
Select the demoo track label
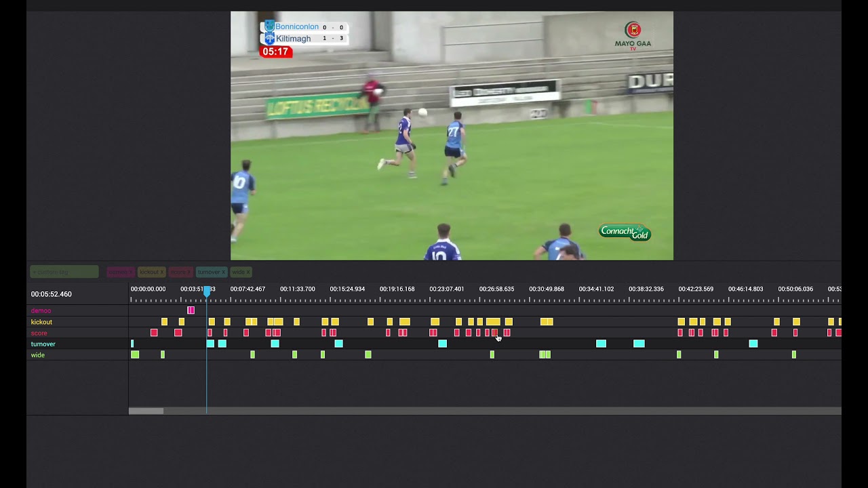click(x=41, y=310)
